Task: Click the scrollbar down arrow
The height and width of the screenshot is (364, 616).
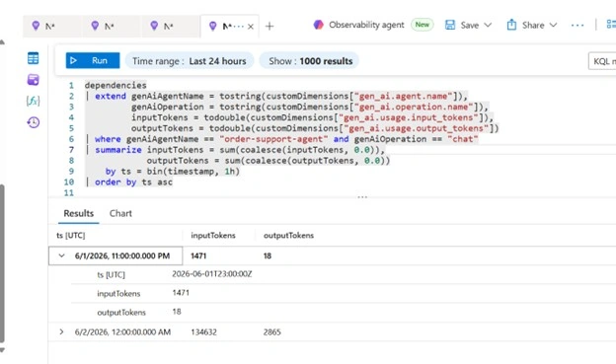Action: pos(2,350)
